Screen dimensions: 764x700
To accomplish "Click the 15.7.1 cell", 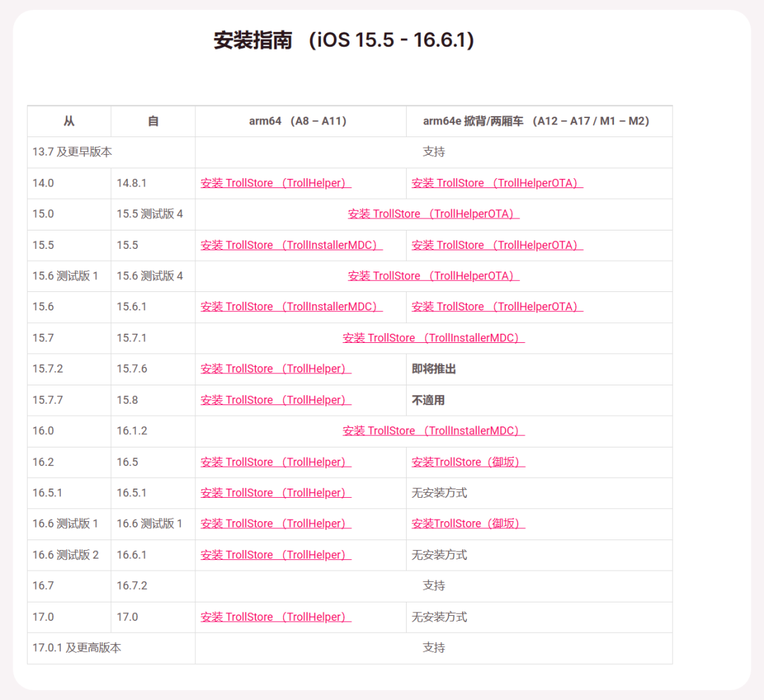I will [153, 338].
